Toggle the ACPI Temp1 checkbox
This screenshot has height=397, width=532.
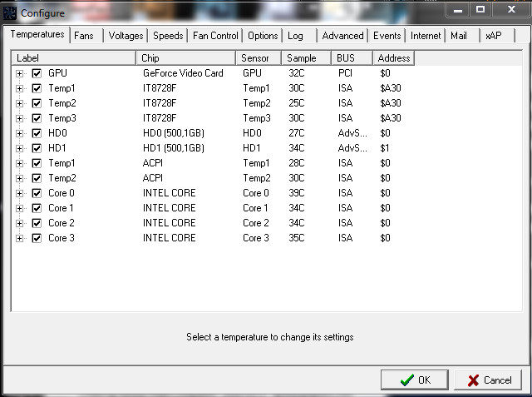click(37, 163)
